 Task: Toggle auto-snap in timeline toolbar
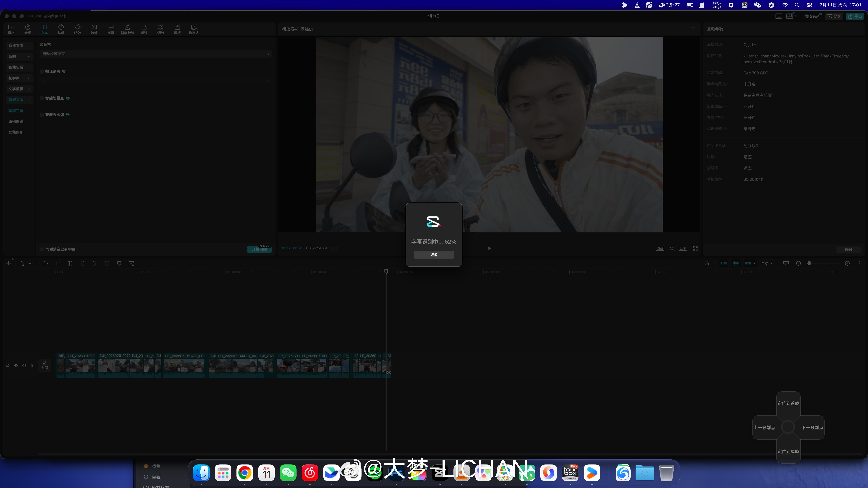point(736,263)
